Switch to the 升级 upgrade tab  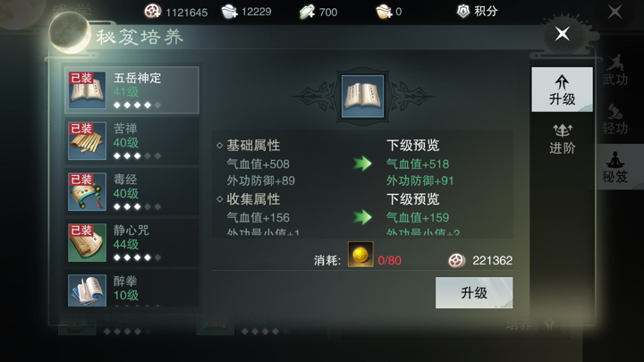point(563,89)
